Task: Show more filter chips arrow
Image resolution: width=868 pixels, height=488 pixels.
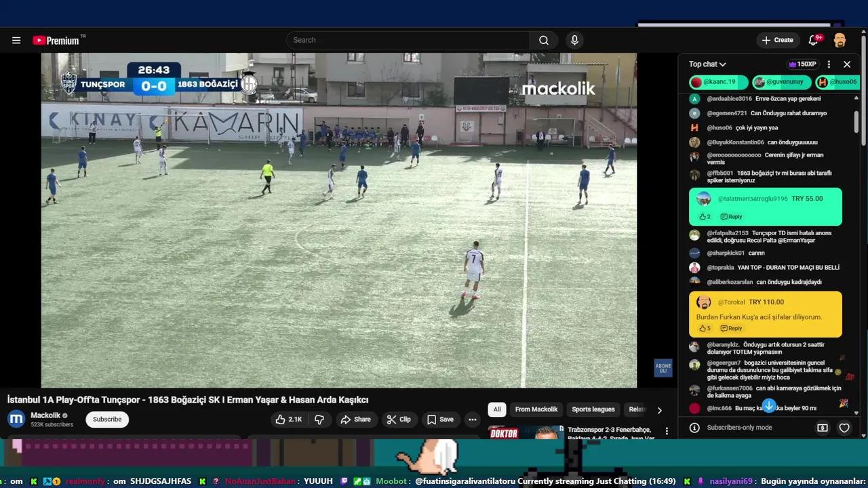Action: (x=659, y=410)
